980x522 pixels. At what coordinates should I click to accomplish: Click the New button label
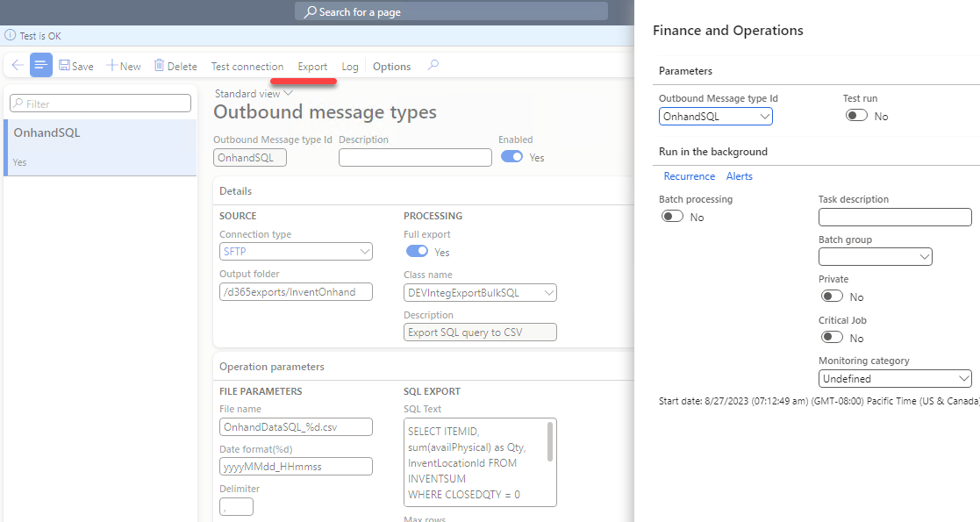coord(130,67)
